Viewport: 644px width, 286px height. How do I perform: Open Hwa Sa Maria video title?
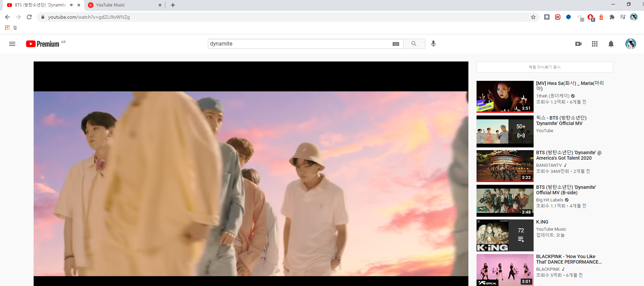[x=570, y=86]
